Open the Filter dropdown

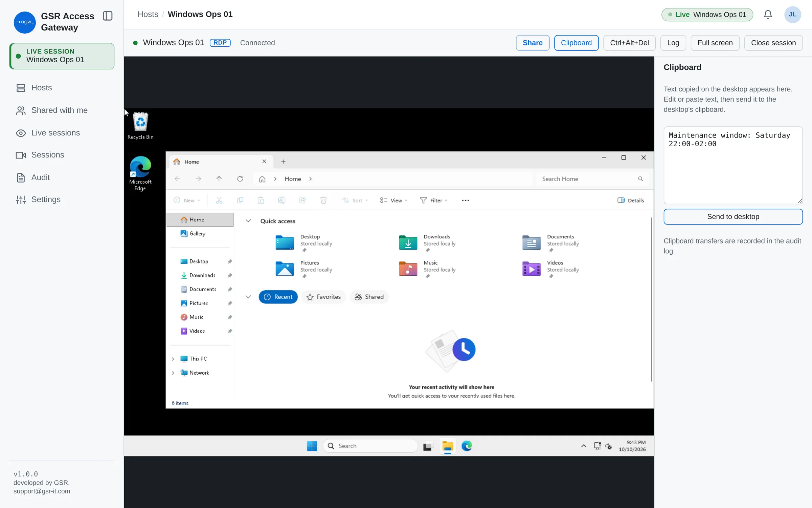pos(434,200)
